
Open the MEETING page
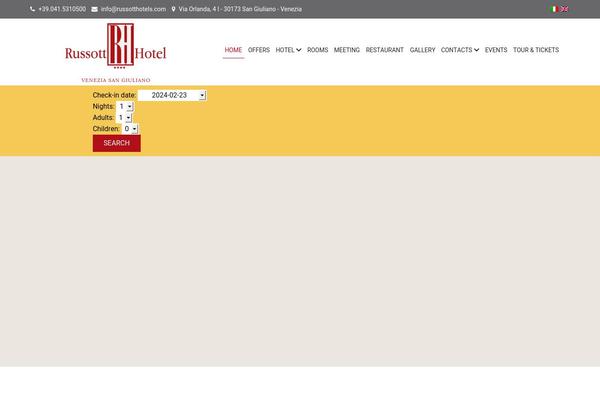tap(347, 50)
